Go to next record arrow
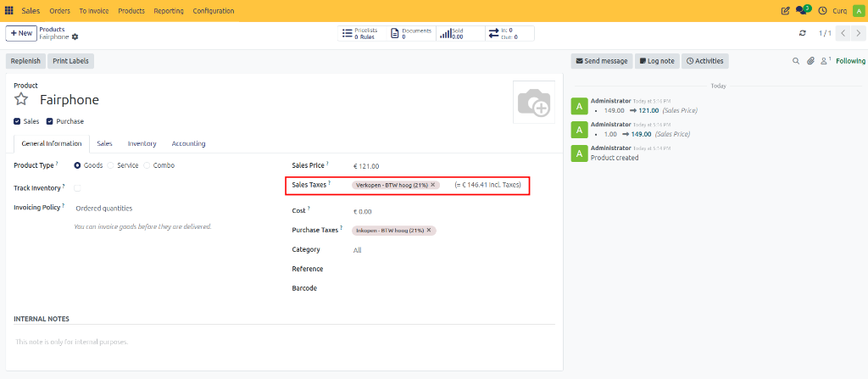Image resolution: width=868 pixels, height=379 pixels. 858,33
